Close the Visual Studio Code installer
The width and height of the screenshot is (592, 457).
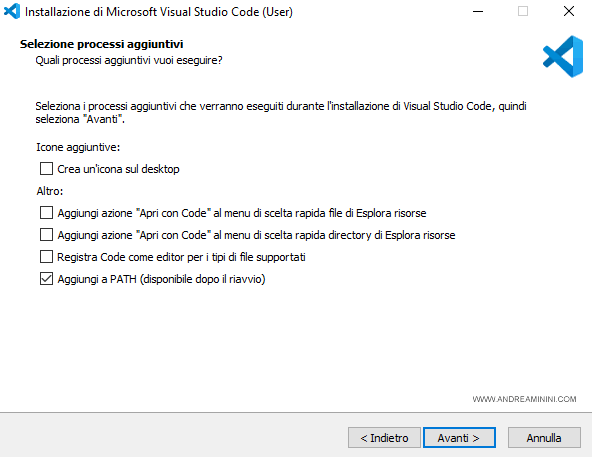tap(569, 11)
